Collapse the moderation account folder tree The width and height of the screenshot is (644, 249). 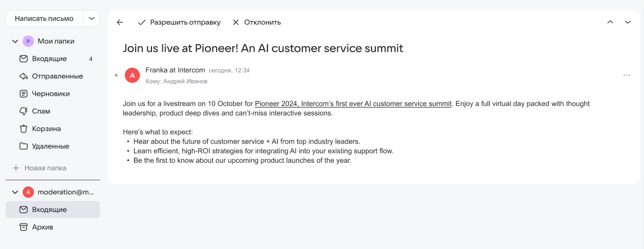point(14,192)
